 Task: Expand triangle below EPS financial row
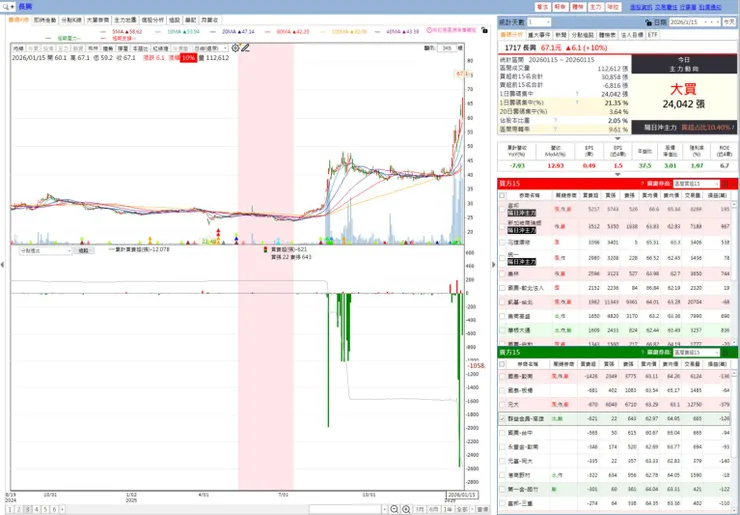(x=618, y=174)
